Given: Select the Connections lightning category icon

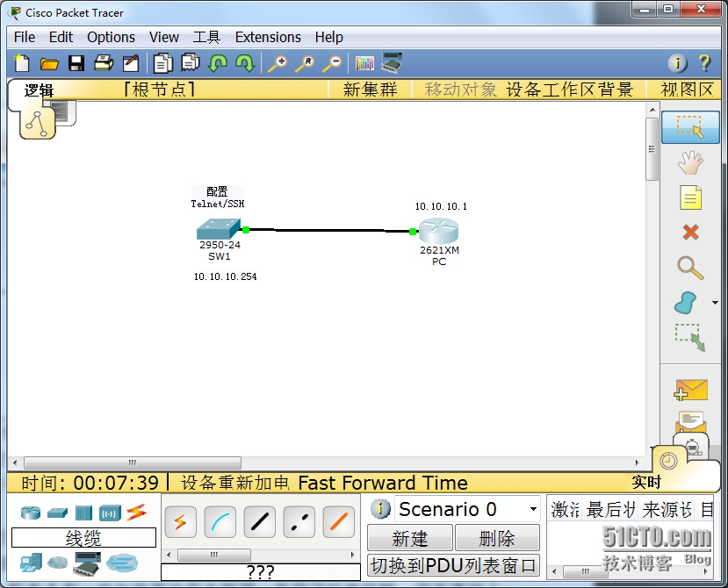Looking at the screenshot, I should 136,512.
